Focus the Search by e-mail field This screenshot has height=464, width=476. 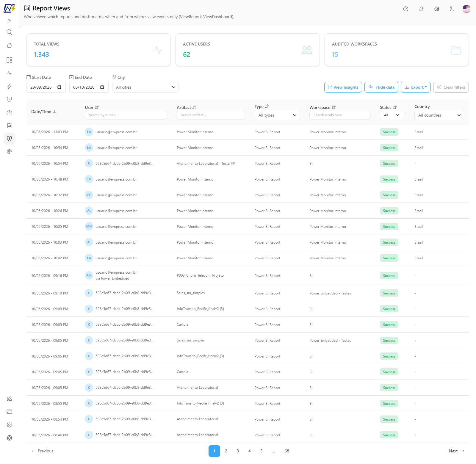[x=126, y=115]
